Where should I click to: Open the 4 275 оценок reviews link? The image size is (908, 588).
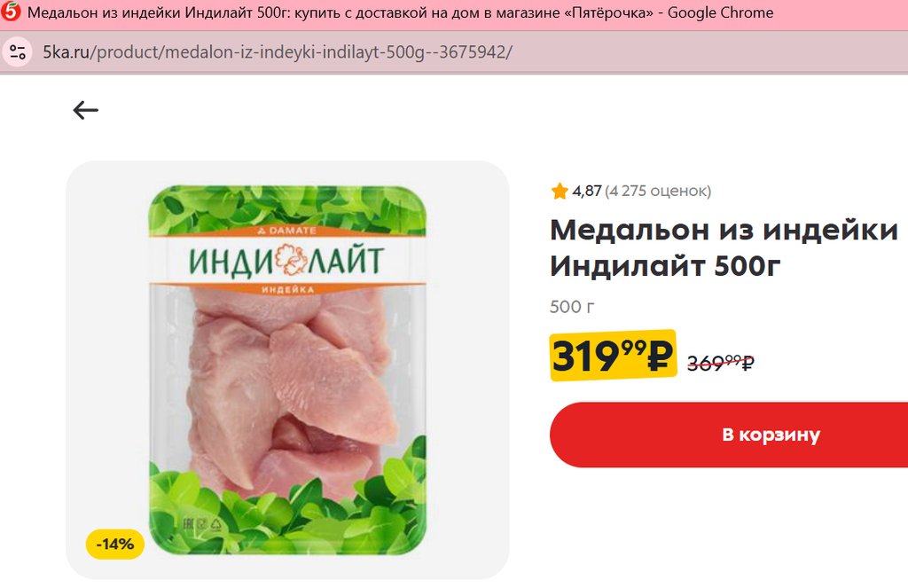[658, 191]
